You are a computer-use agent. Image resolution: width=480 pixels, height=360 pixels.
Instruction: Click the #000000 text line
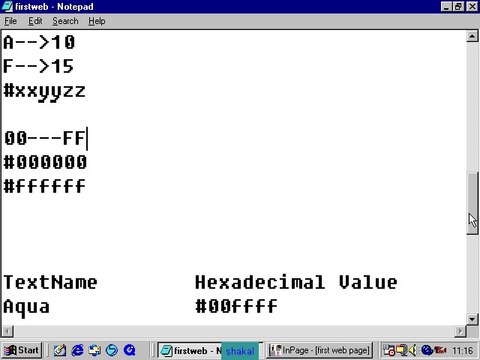click(45, 162)
